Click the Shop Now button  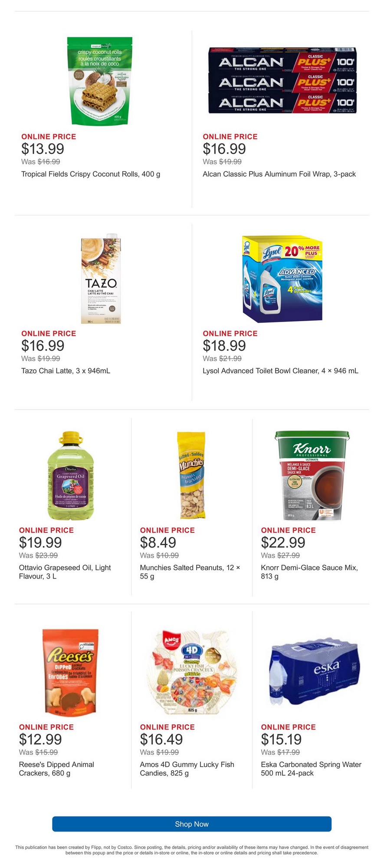coord(192,824)
